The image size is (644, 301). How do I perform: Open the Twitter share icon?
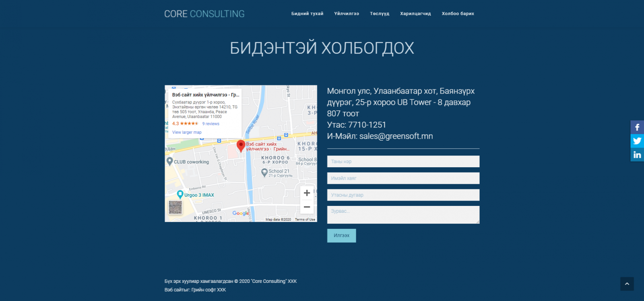[637, 141]
